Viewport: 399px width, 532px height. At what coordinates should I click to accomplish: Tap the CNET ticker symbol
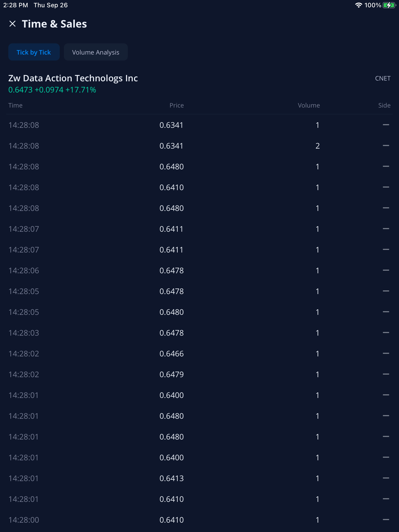coord(383,78)
